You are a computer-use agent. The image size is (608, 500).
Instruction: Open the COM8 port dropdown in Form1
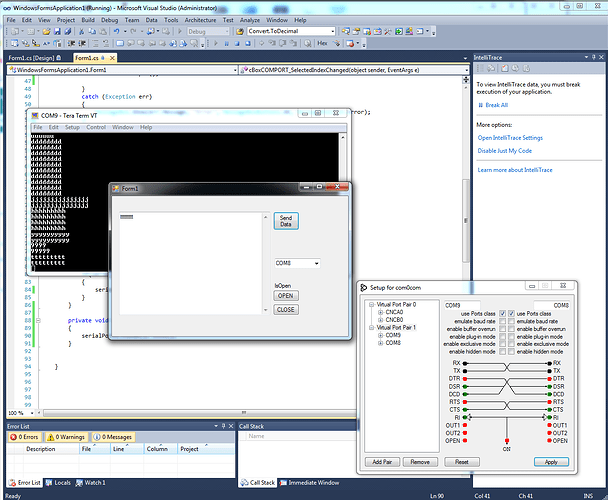[x=316, y=263]
